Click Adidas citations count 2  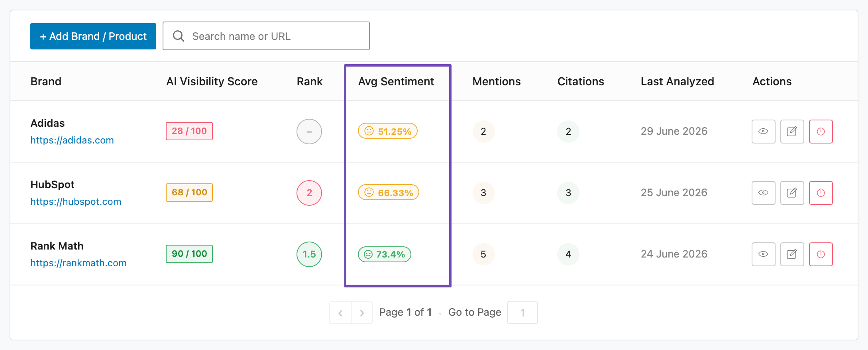[568, 132]
